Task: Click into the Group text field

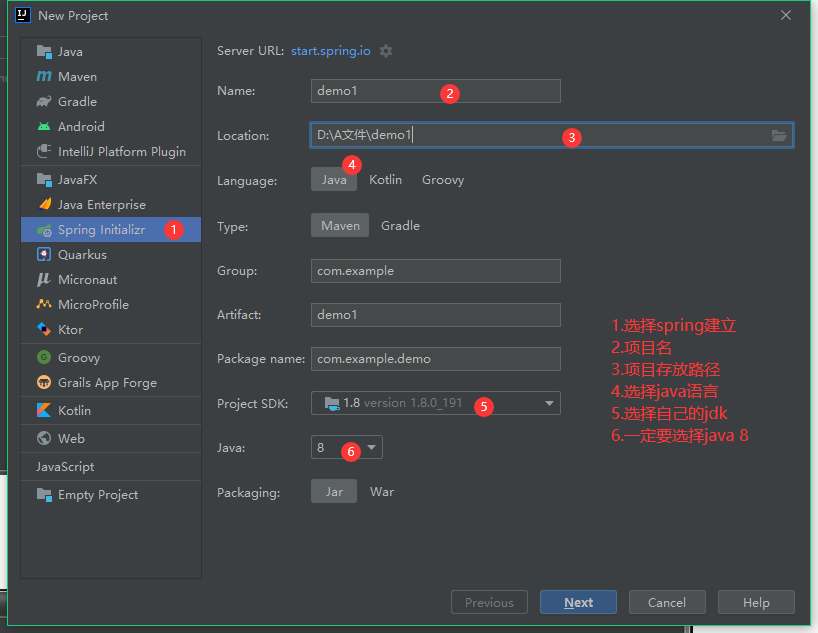Action: (x=435, y=271)
